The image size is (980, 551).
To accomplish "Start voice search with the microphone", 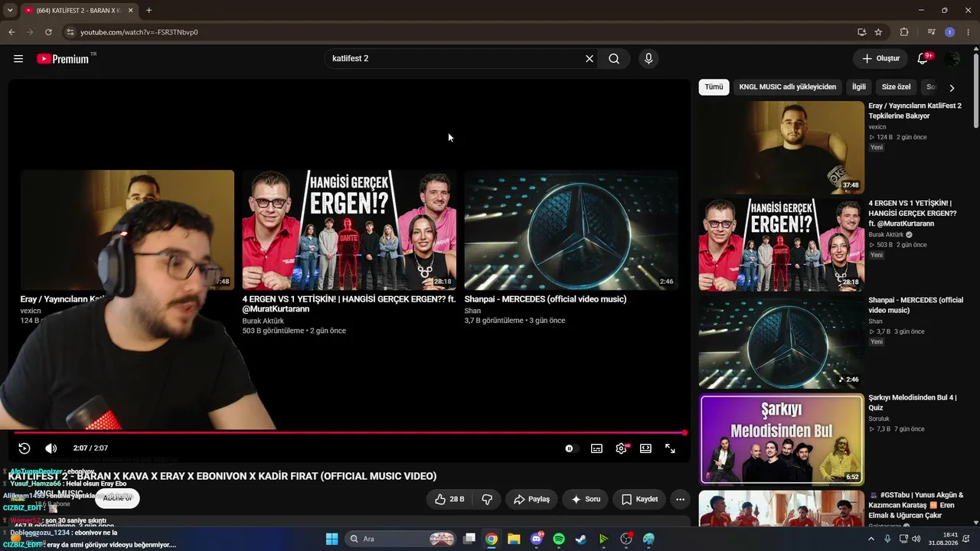I will click(648, 59).
